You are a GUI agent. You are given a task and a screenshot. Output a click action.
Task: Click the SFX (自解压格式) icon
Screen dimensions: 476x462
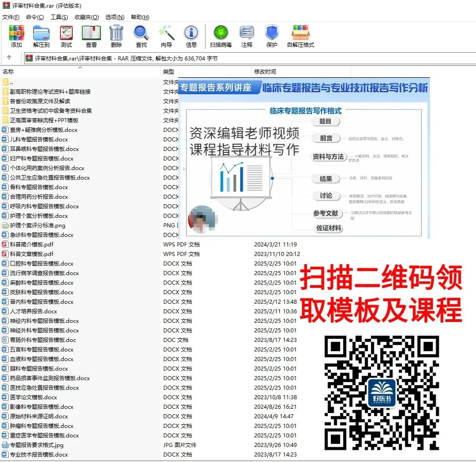point(301,36)
